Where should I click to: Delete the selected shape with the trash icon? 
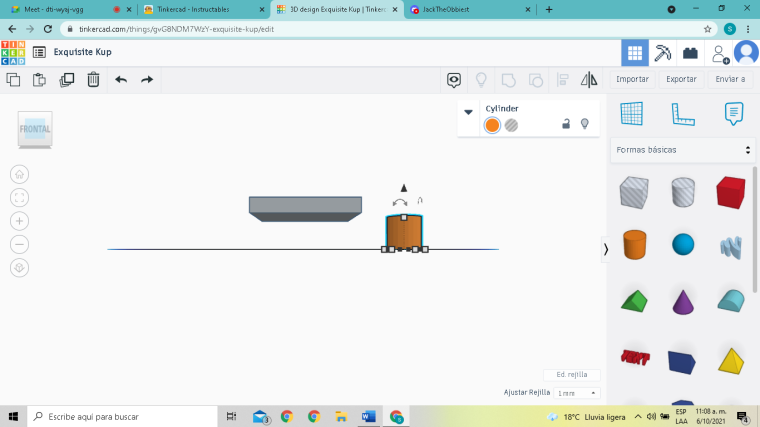93,79
